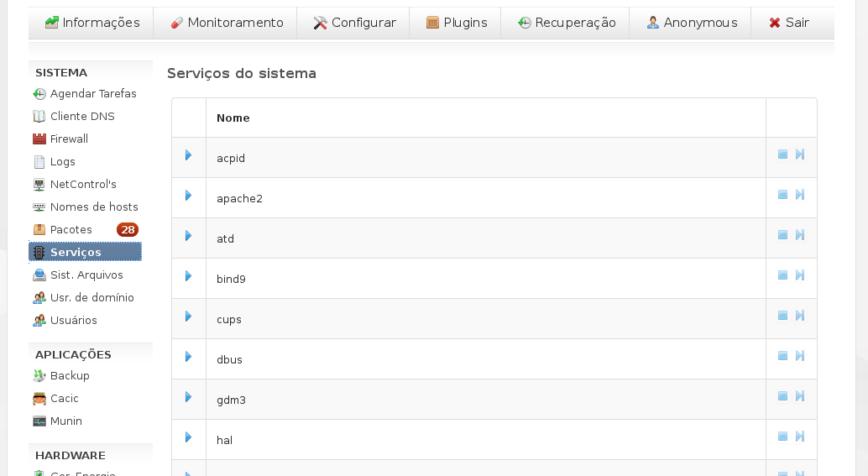Open Pacotes in the sidebar

pos(63,230)
